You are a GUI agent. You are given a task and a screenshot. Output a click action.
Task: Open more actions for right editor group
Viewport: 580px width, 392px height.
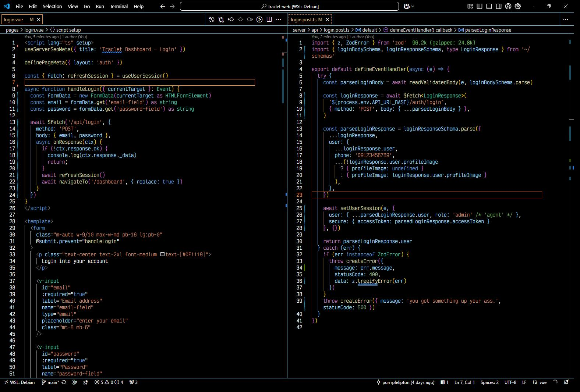566,19
